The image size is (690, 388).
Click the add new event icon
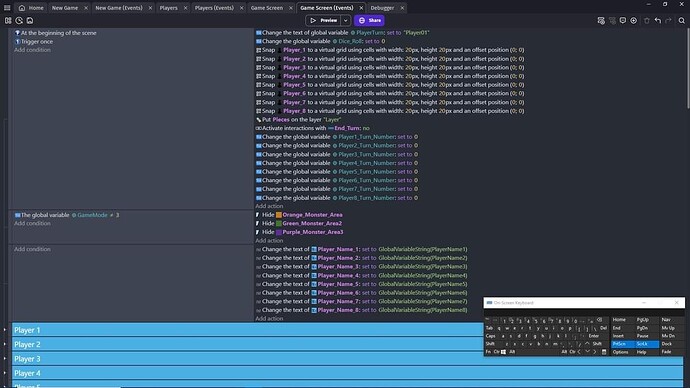tap(601, 20)
